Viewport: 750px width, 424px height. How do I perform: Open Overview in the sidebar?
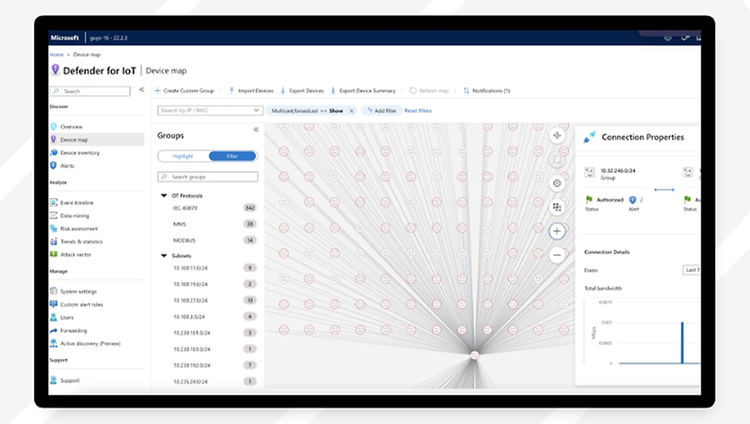pyautogui.click(x=71, y=127)
